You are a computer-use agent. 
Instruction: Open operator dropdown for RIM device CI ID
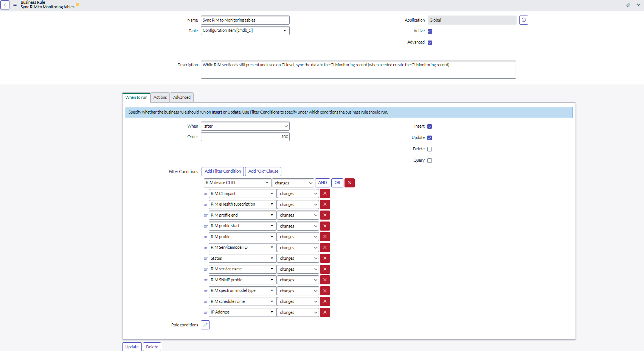pos(293,183)
